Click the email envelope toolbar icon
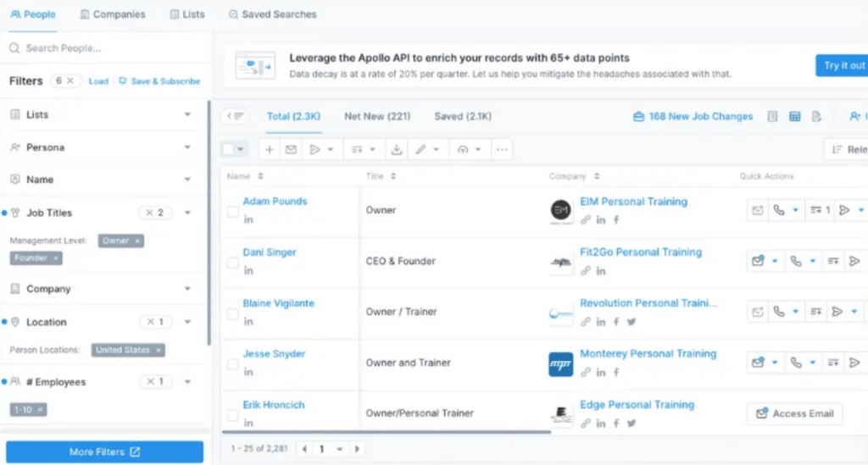The width and height of the screenshot is (868, 465). (292, 149)
